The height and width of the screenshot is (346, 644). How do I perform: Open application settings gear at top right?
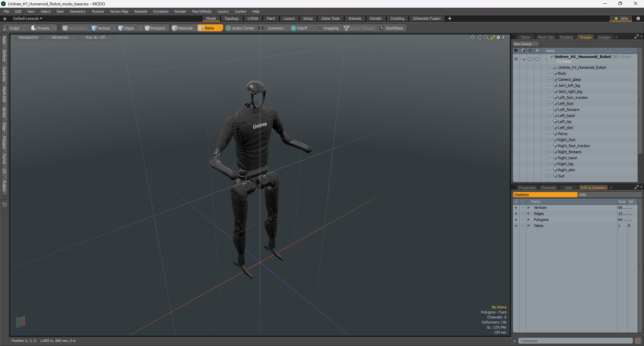638,18
